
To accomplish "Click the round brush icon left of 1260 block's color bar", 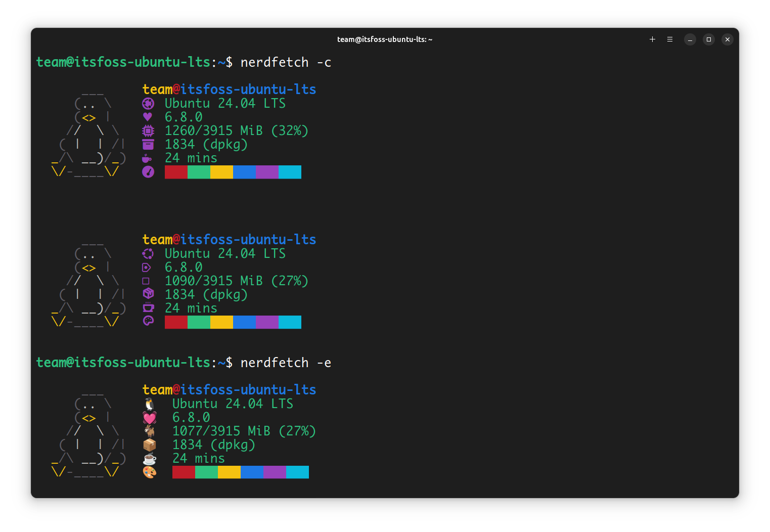I will [148, 172].
